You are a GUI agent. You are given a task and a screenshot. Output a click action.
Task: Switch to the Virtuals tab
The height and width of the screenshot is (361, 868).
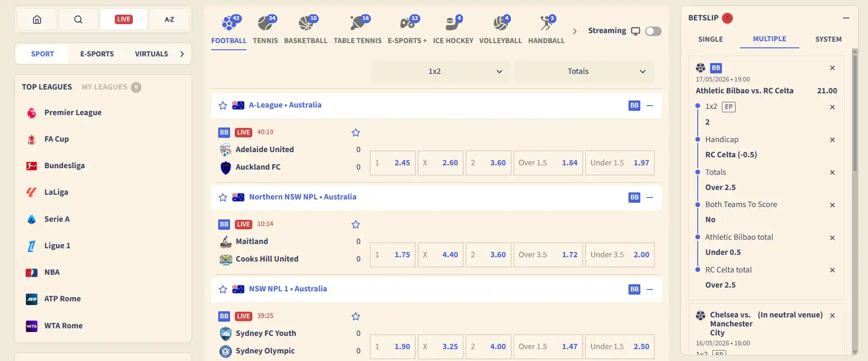151,54
